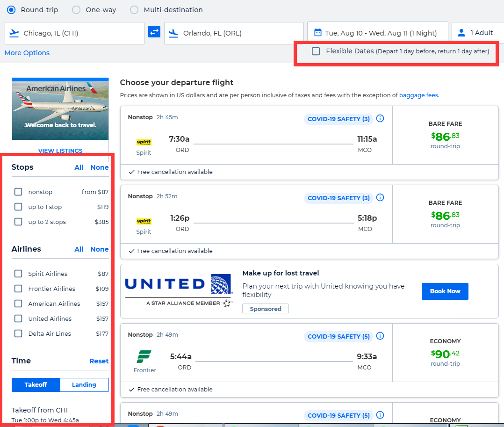Click the traveler person icon near 1 Adult
The width and height of the screenshot is (504, 427).
(462, 32)
